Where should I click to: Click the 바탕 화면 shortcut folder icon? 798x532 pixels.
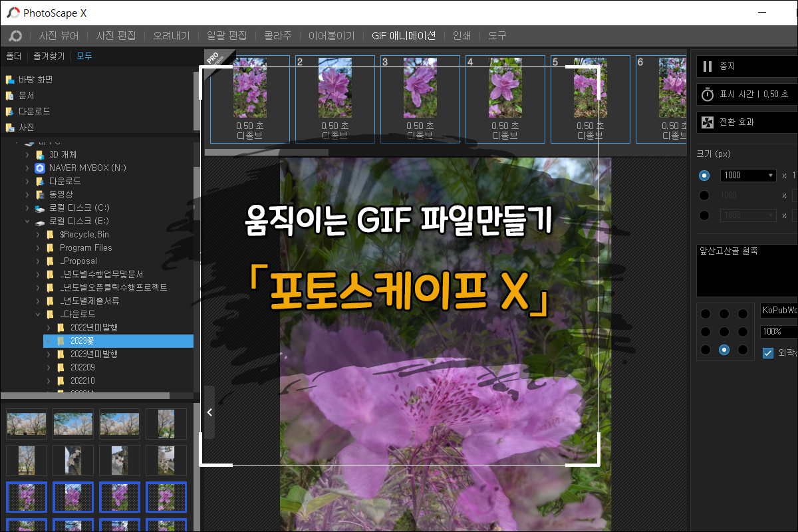tap(10, 80)
